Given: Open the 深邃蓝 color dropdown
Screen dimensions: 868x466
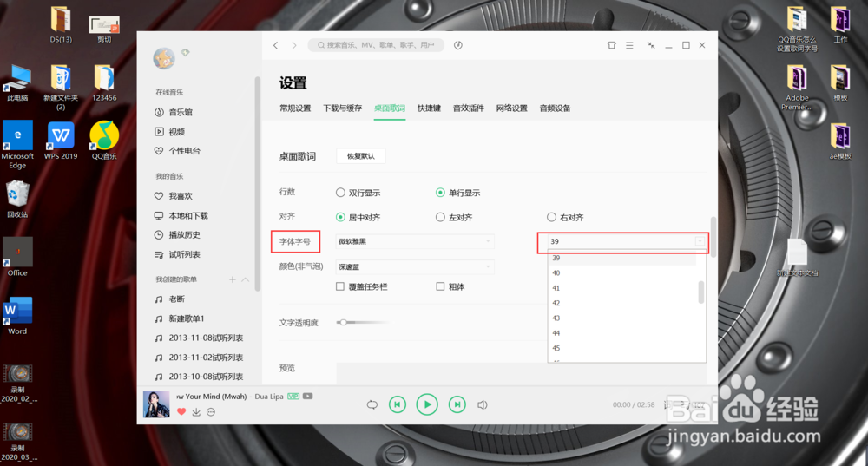Looking at the screenshot, I should (x=415, y=266).
